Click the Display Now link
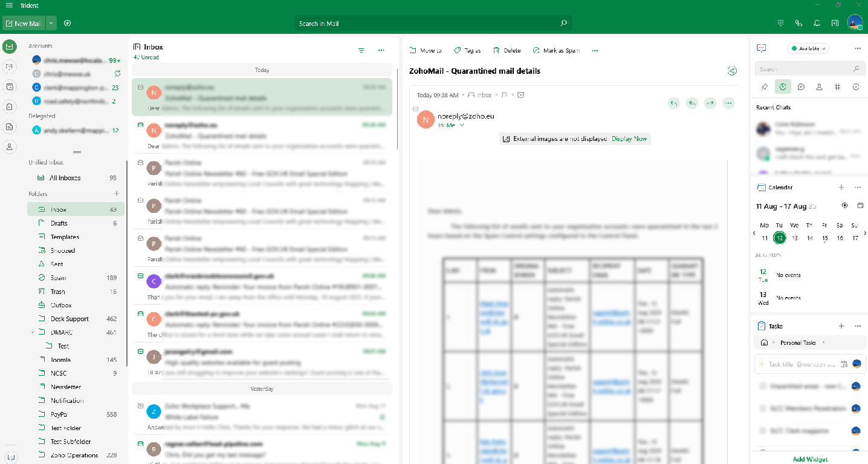 point(629,139)
